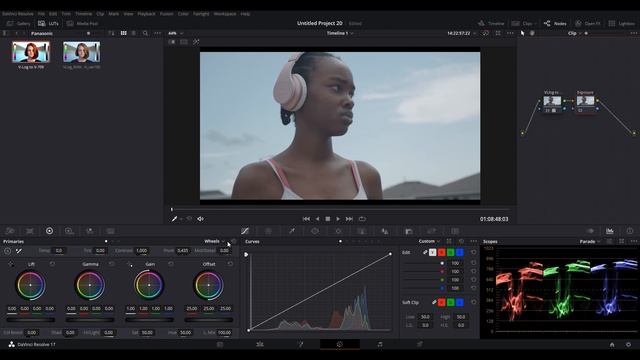Open the Workspace menu

(225, 14)
